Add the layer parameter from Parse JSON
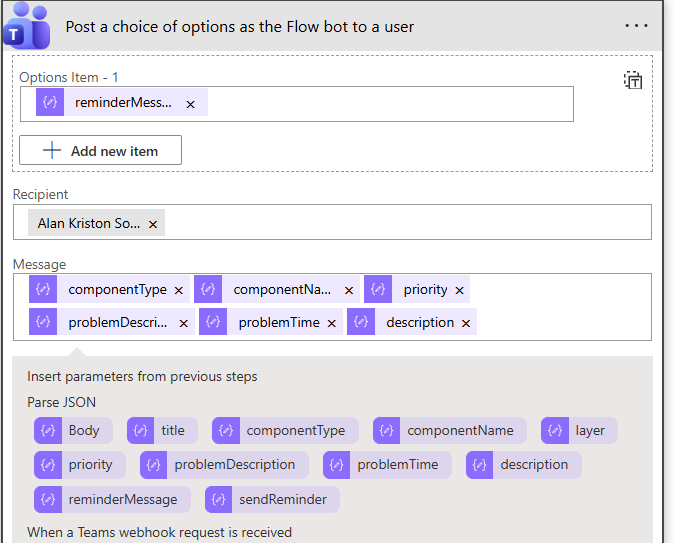This screenshot has width=675, height=543. coord(579,431)
